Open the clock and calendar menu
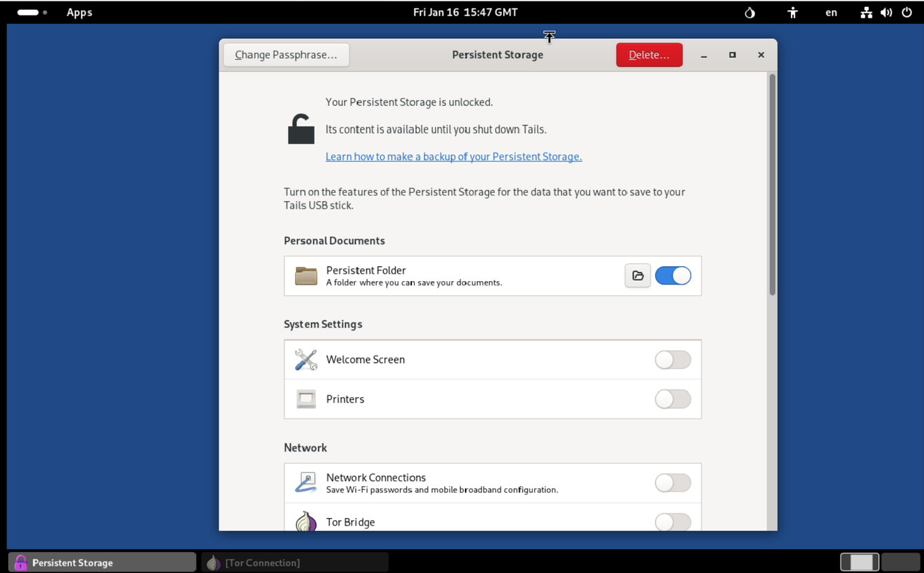The height and width of the screenshot is (573, 924). (x=465, y=12)
